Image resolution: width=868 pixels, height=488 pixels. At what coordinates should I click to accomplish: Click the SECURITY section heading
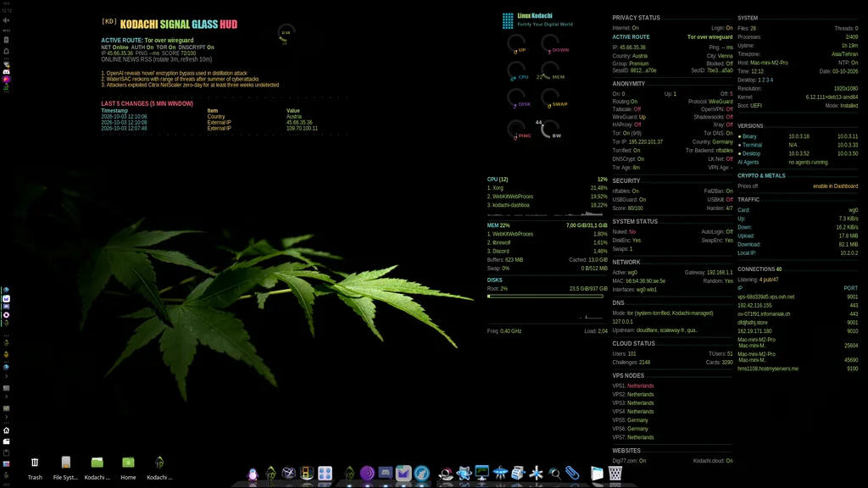(626, 181)
